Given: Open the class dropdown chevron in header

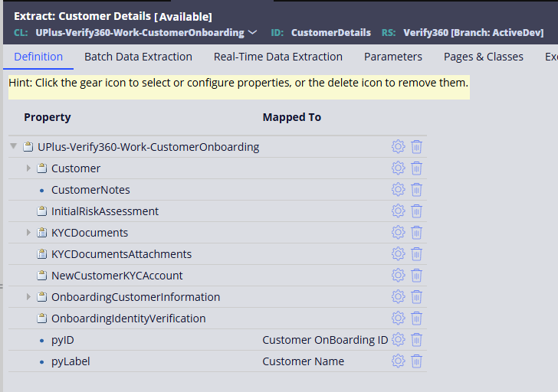Looking at the screenshot, I should (x=252, y=33).
